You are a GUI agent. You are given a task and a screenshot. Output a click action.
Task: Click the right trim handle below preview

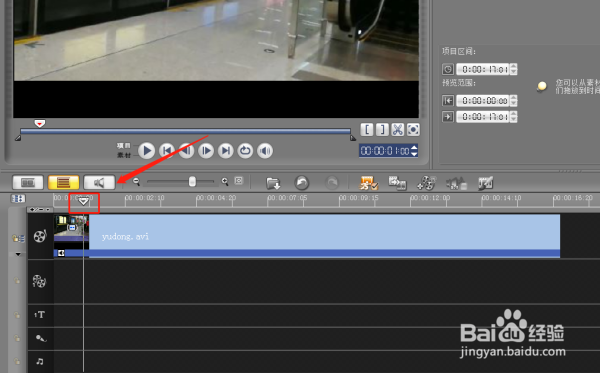tap(353, 138)
